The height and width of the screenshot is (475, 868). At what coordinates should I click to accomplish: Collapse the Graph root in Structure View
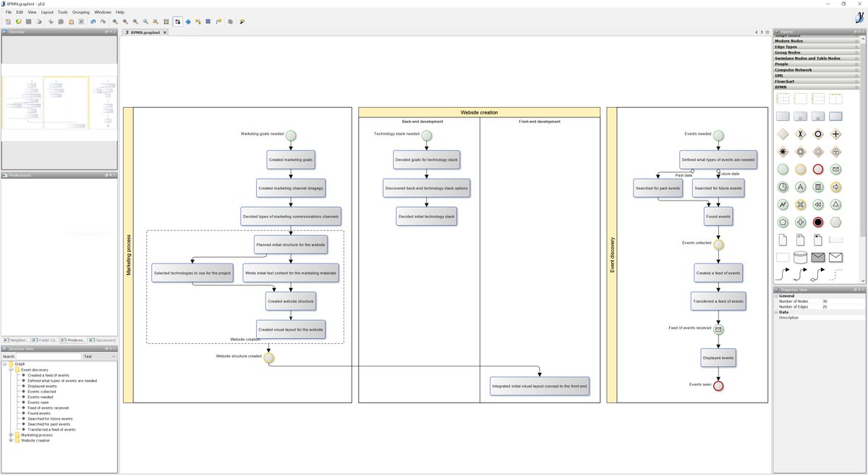coord(5,364)
